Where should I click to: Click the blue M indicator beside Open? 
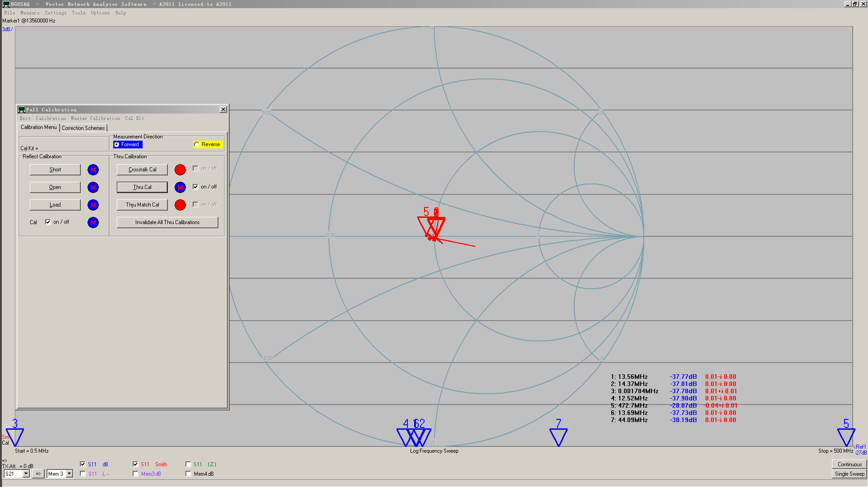tap(93, 187)
